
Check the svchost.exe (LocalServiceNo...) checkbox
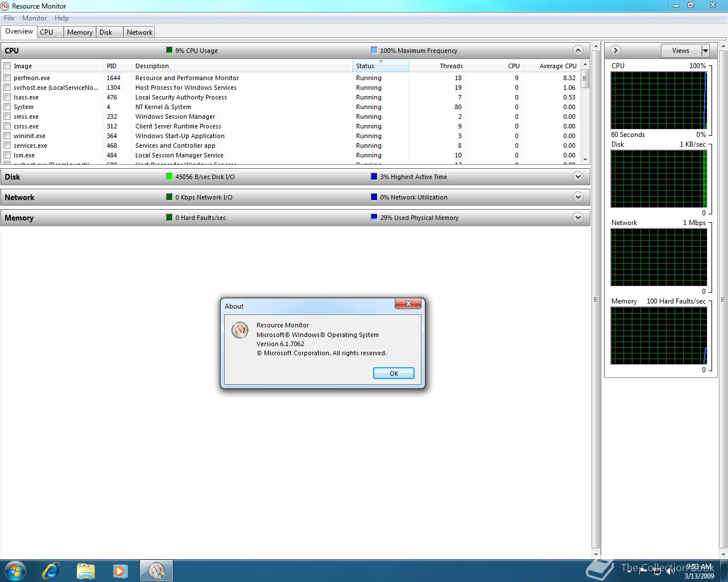7,88
